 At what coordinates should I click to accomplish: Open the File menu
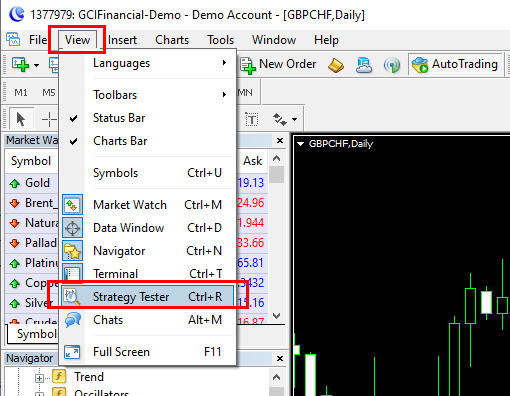[x=38, y=40]
